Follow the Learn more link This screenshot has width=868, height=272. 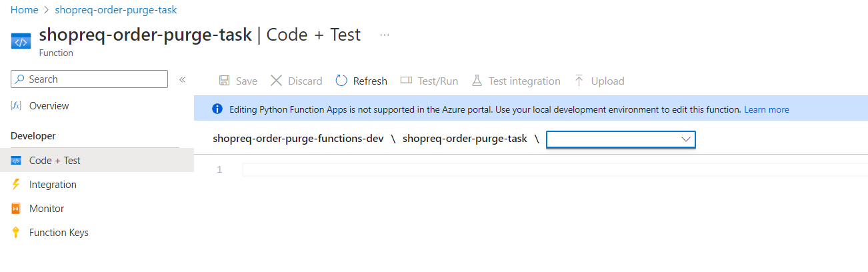767,109
